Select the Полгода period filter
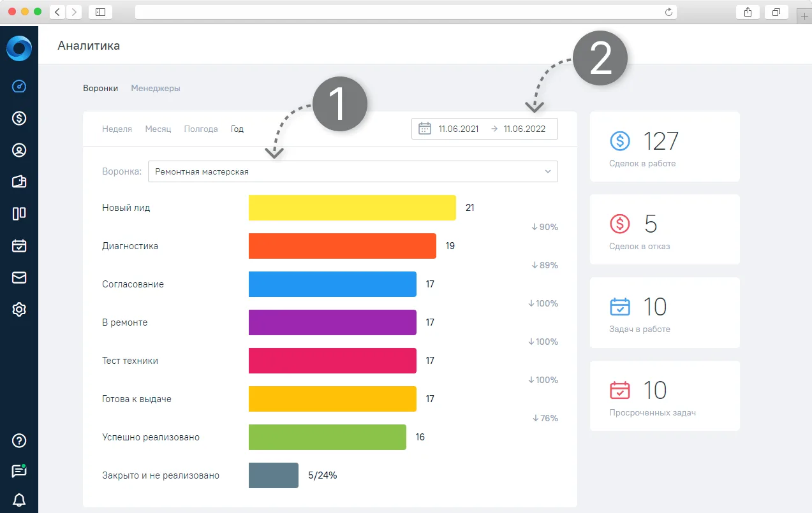The height and width of the screenshot is (513, 812). 201,129
